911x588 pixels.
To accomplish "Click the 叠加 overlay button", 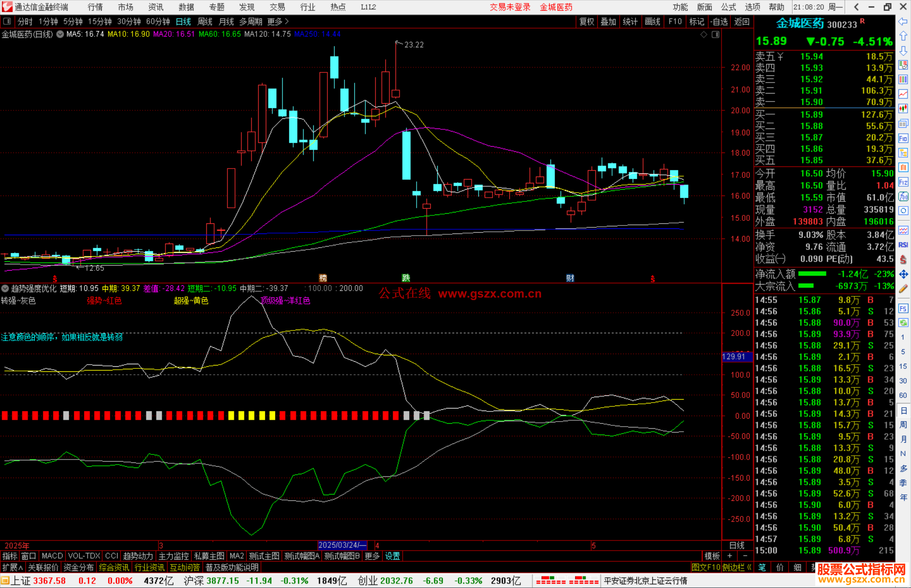I will (x=608, y=21).
